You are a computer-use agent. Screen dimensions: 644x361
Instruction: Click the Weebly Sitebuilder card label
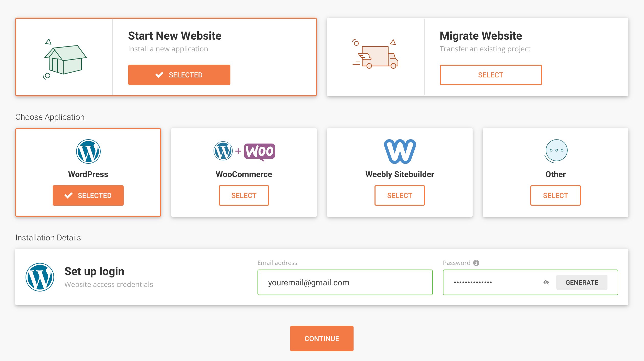[400, 174]
